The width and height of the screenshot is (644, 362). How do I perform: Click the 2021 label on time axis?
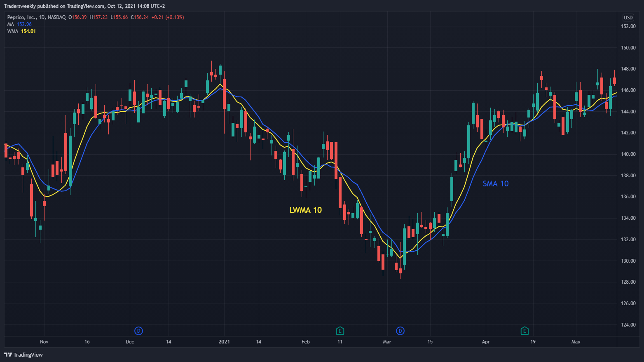[224, 342]
